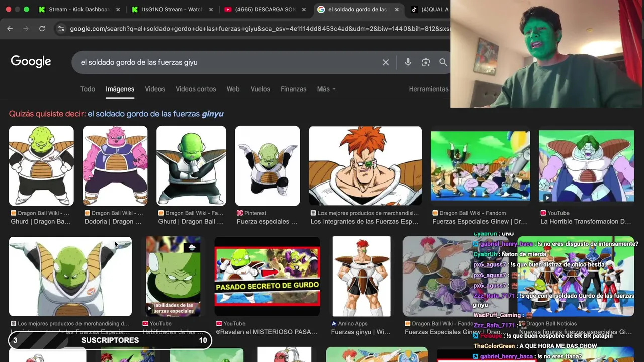Clear search text with X icon
The image size is (644, 362).
[386, 62]
